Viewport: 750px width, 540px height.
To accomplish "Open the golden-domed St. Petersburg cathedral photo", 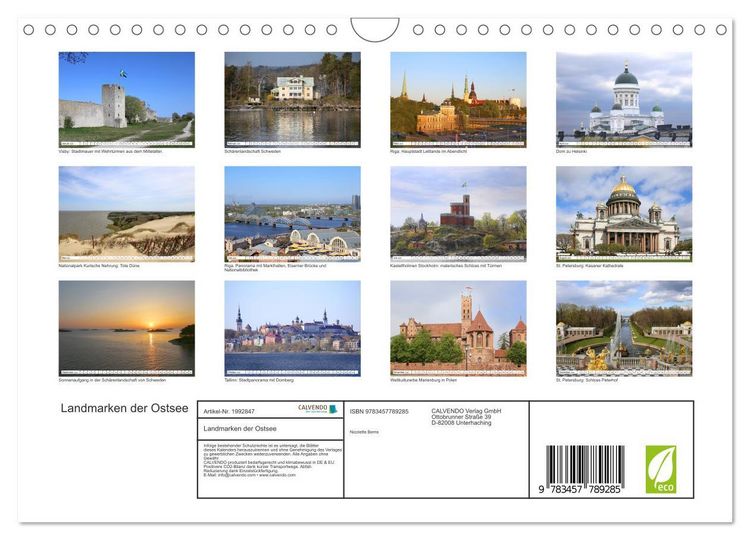I will coord(624,214).
